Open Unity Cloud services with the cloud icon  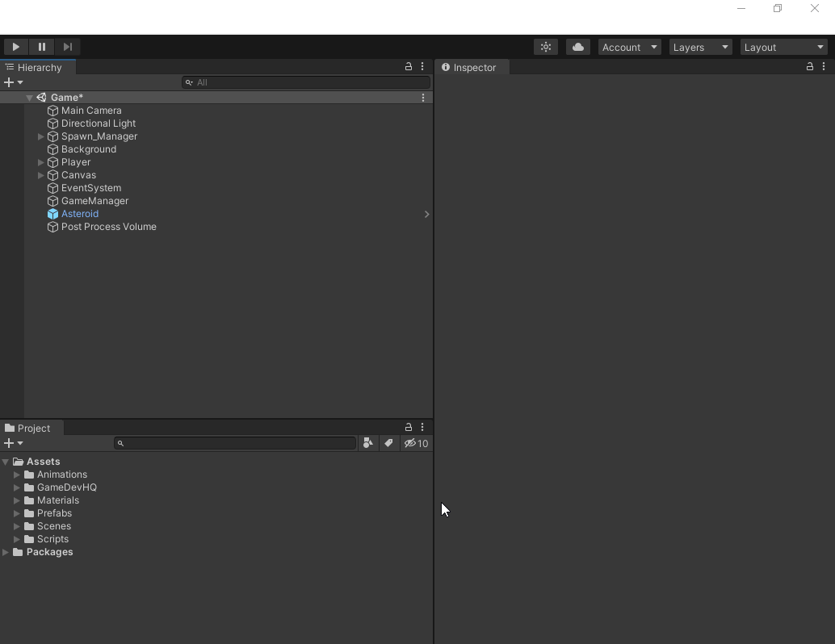coord(577,47)
